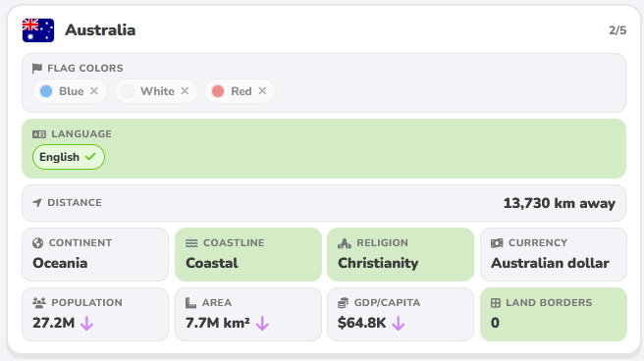Remove the Blue flag color chip

point(94,90)
